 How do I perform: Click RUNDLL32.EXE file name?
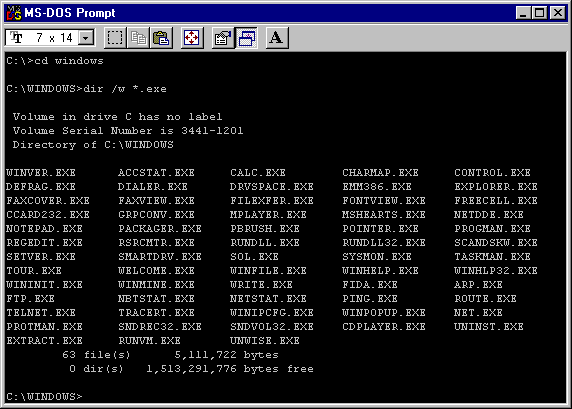(384, 243)
